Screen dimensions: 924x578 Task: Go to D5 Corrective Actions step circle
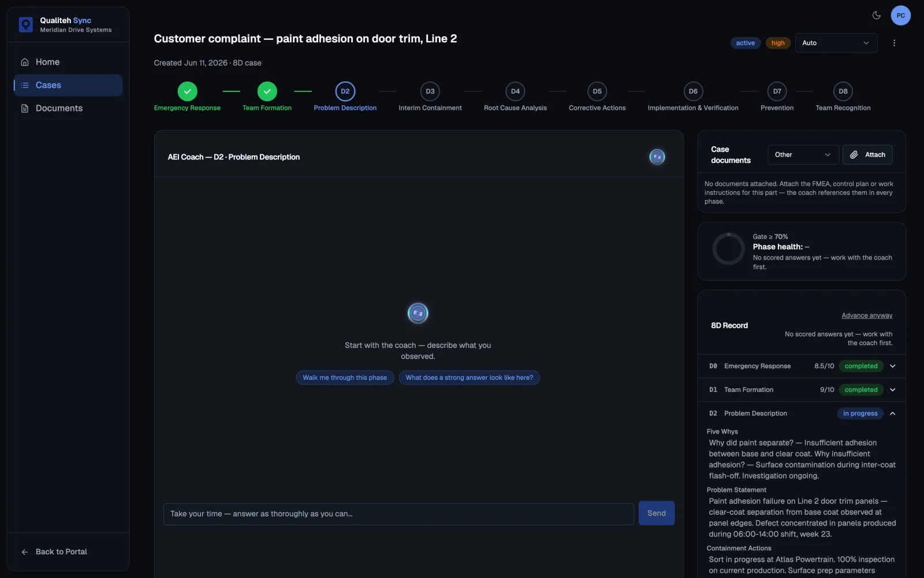pyautogui.click(x=597, y=91)
